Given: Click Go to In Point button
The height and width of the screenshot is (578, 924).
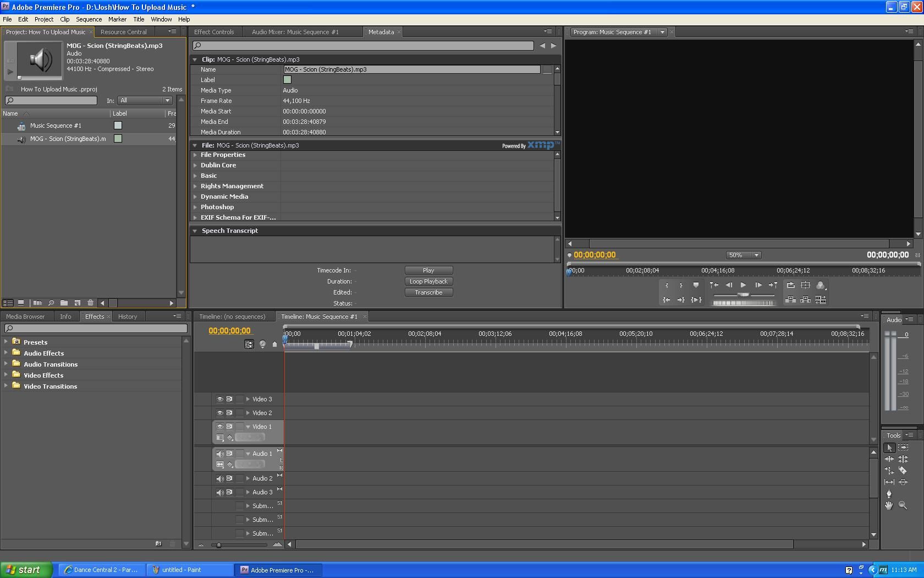Looking at the screenshot, I should pyautogui.click(x=667, y=300).
